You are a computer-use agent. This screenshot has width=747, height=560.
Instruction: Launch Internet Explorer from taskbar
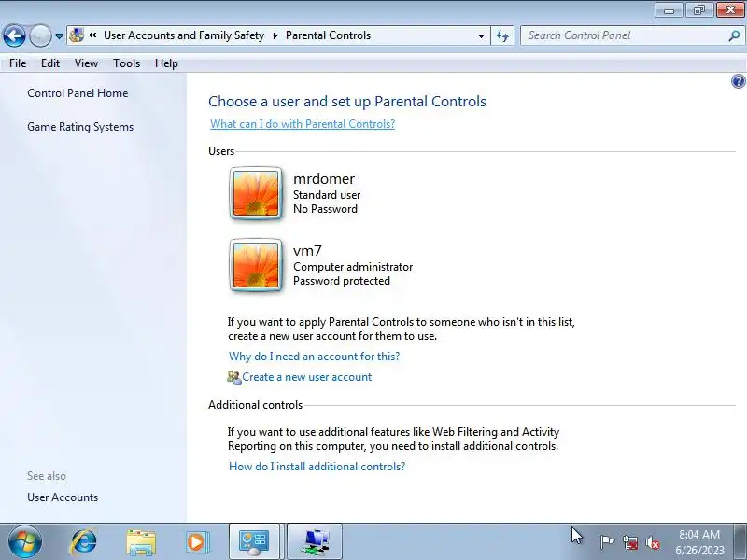[84, 542]
